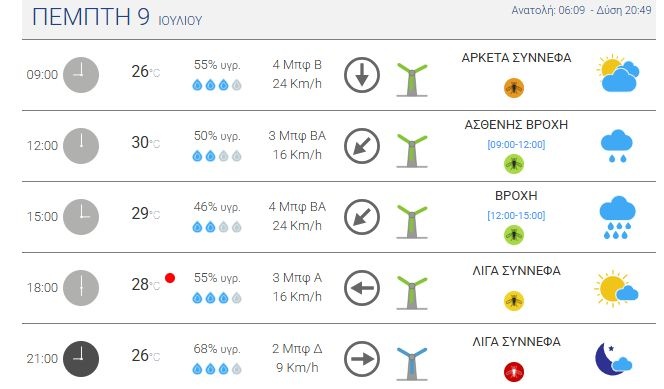Open the [12:00-15:00] rain period link
Viewport: 664px width, 389px height.
click(x=516, y=215)
